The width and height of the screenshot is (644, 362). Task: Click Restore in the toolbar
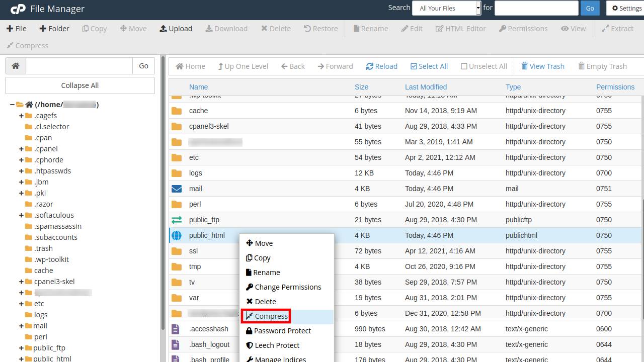coord(321,29)
